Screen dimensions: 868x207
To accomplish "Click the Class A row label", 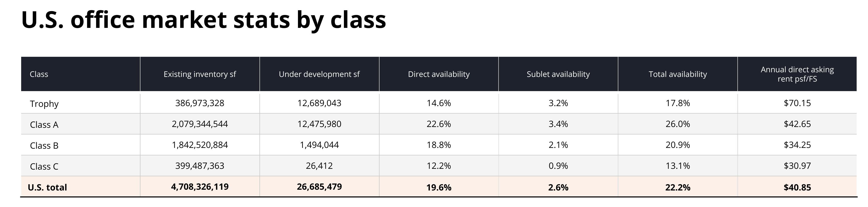I will 44,125.
